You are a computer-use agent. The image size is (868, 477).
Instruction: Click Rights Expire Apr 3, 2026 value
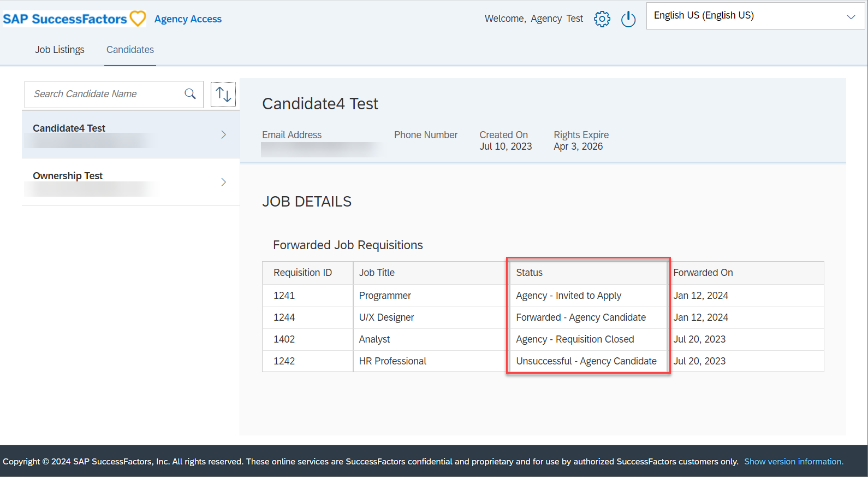tap(578, 146)
